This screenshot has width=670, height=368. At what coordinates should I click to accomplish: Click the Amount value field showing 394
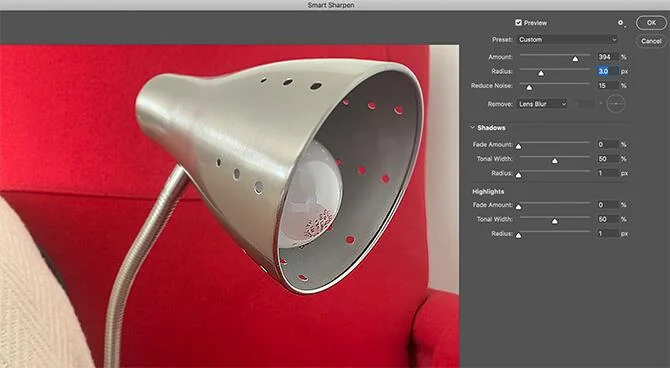607,57
